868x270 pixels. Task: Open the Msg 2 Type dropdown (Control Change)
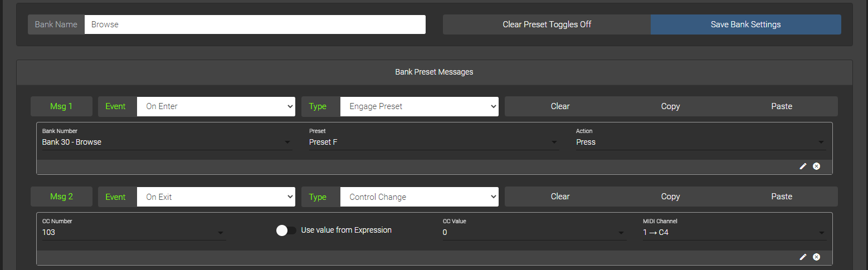click(419, 197)
